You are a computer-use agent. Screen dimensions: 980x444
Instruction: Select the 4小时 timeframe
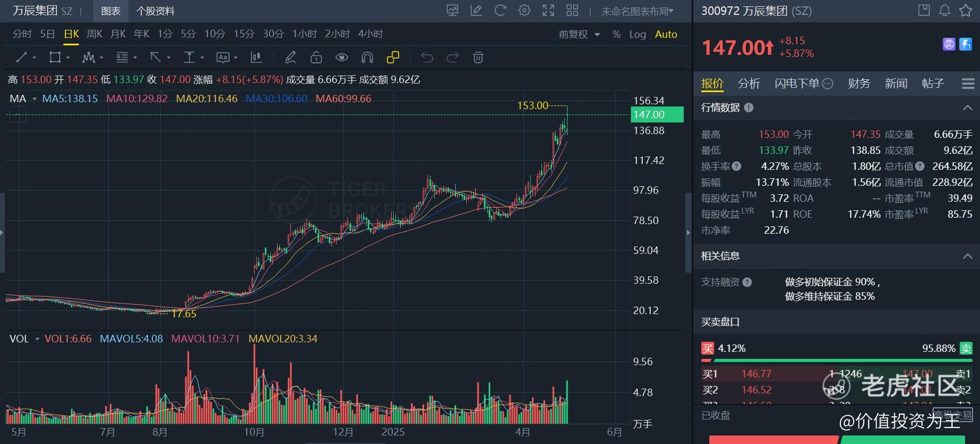(370, 34)
